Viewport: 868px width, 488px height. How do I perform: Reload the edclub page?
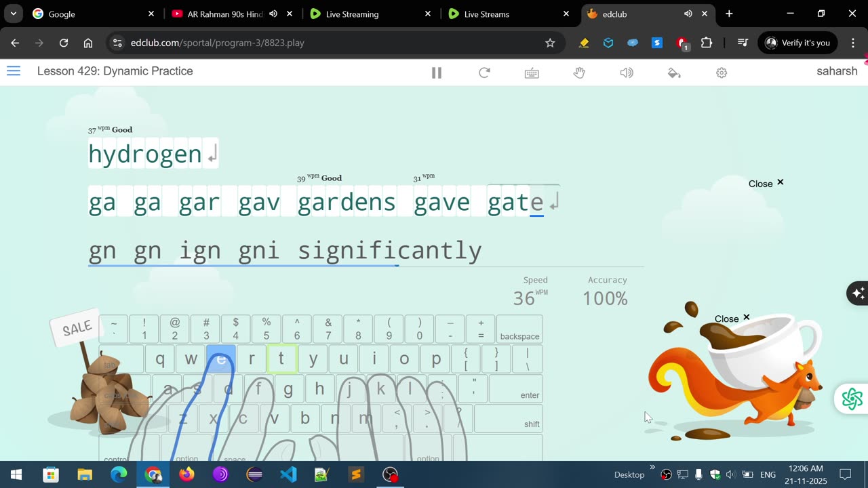64,43
